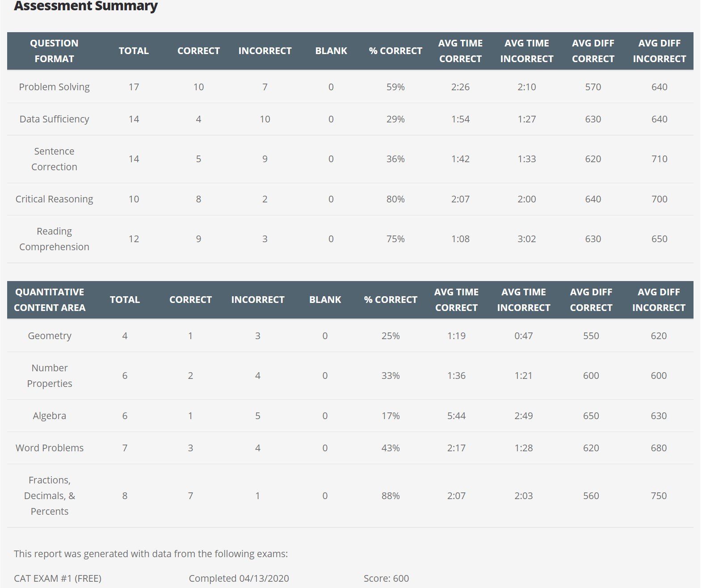
Task: Click the Completed 04/13/2020 text
Action: (239, 579)
